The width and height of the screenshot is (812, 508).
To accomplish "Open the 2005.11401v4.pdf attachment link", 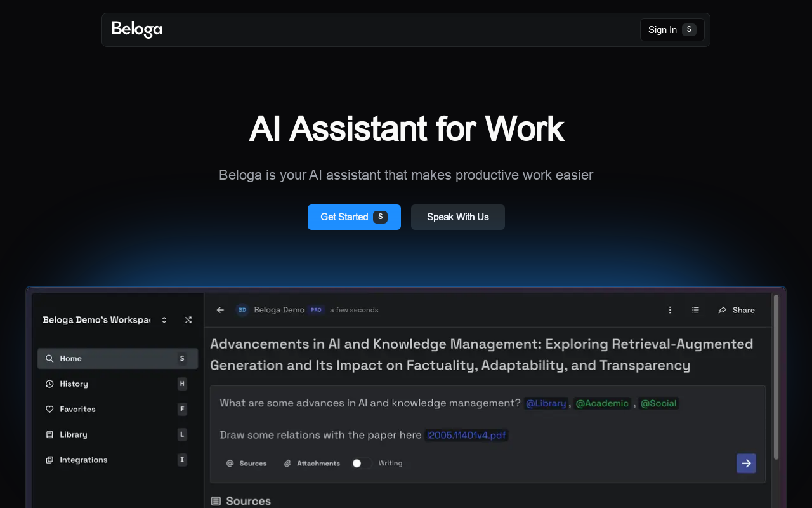I will click(467, 435).
